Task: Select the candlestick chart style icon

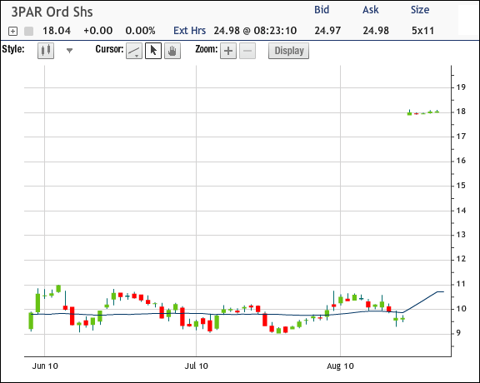Action: coord(46,51)
